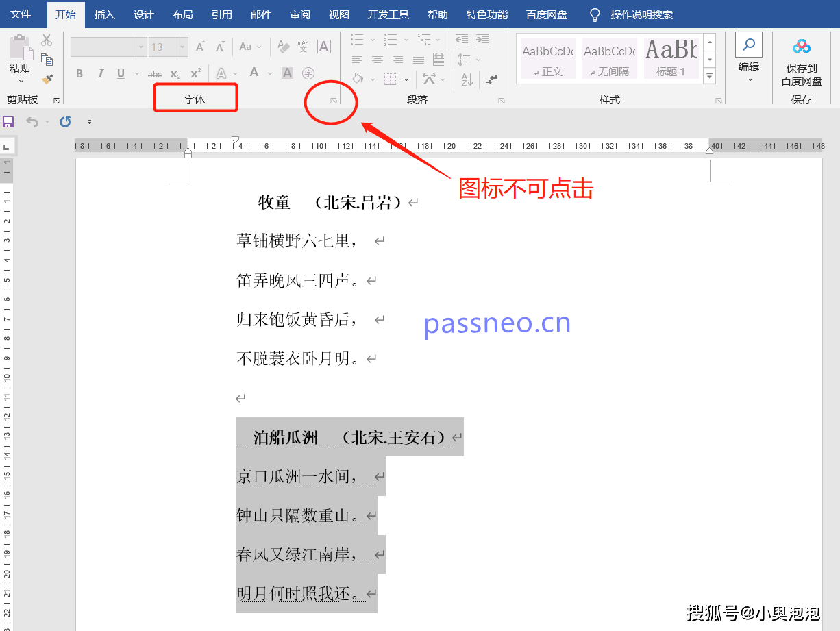Click the Character Border icon
The height and width of the screenshot is (631, 840).
[324, 47]
